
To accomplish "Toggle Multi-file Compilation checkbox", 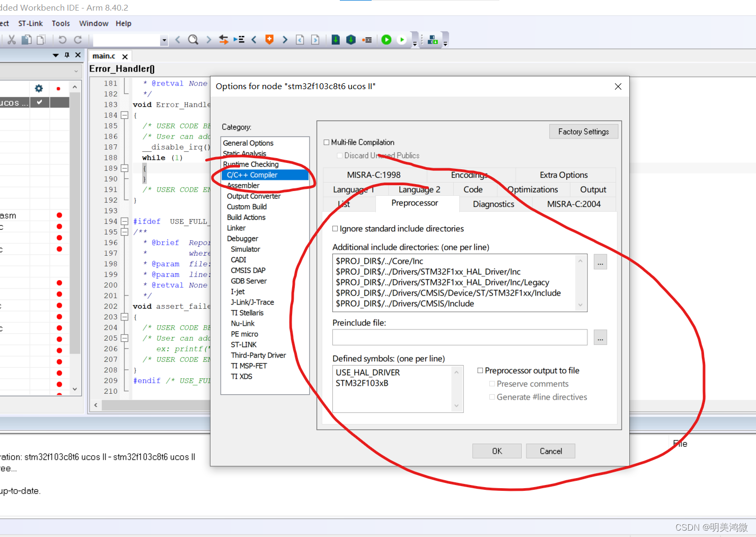I will (327, 142).
